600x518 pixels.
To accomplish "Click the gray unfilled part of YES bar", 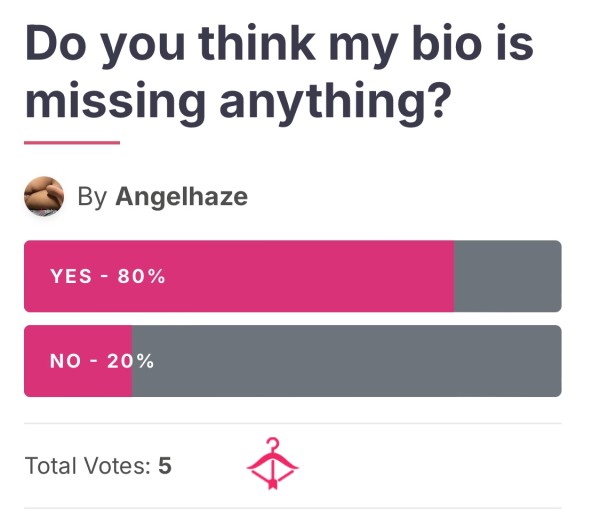I will [508, 276].
